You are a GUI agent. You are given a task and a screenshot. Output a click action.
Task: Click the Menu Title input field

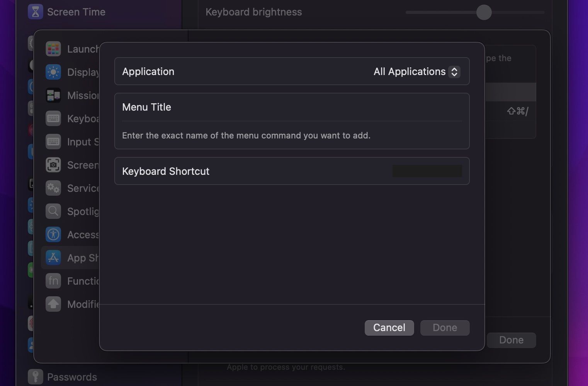(292, 107)
